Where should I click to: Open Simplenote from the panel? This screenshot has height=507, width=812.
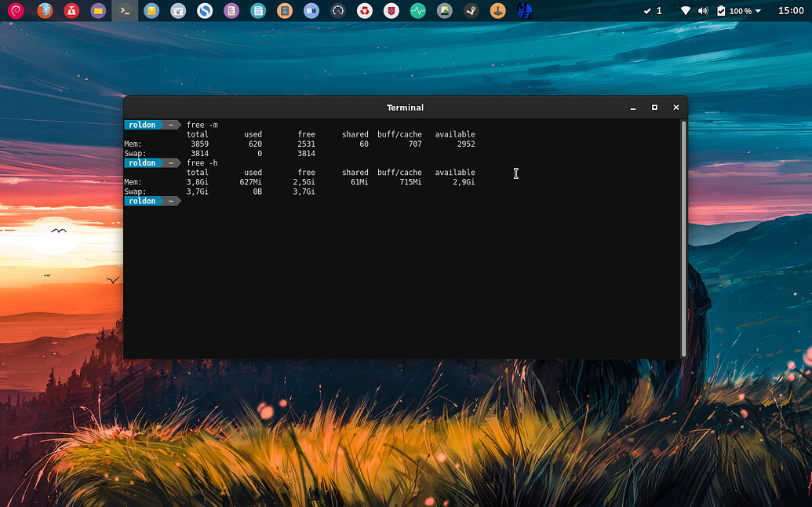pyautogui.click(x=205, y=11)
